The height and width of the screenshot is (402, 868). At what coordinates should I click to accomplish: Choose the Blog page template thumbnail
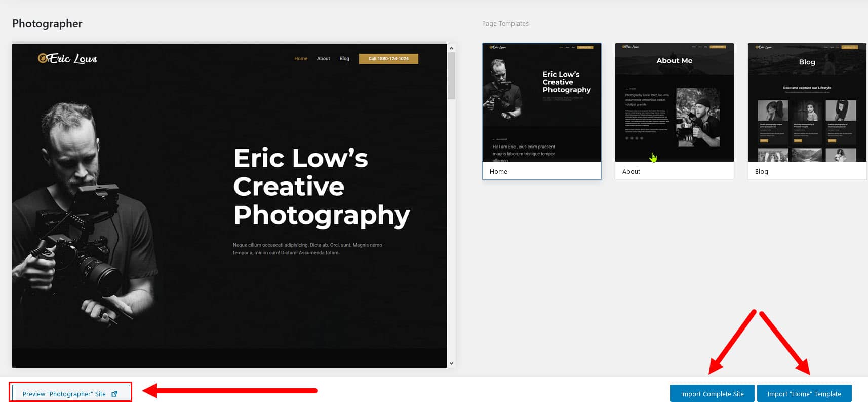click(x=807, y=103)
